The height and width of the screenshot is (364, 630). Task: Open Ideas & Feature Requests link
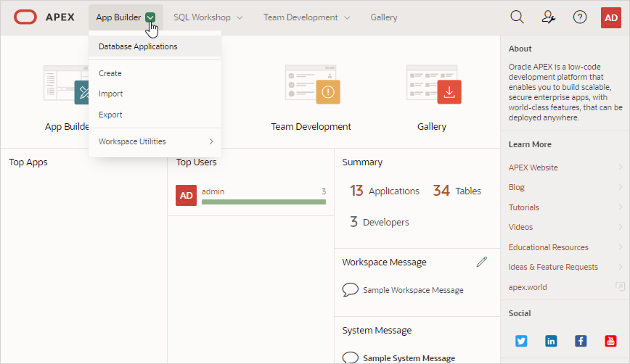[553, 267]
